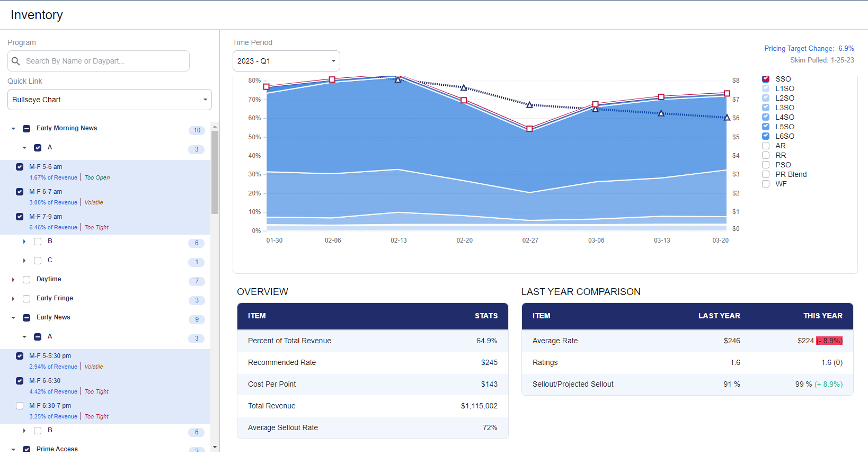Click the 6.46% of Revenue link
This screenshot has height=455, width=868.
tap(54, 227)
